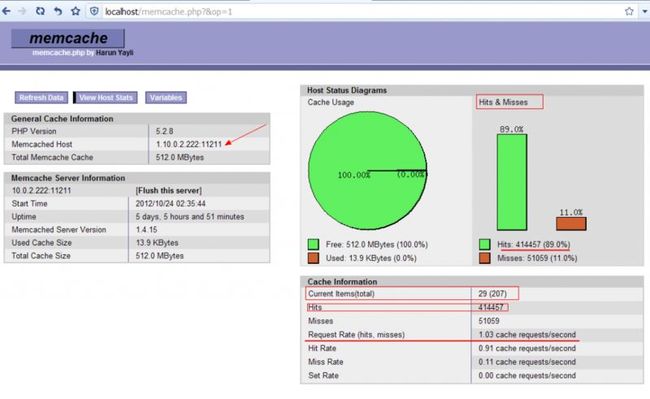Click the orange Misses legend swatch

pos(485,258)
